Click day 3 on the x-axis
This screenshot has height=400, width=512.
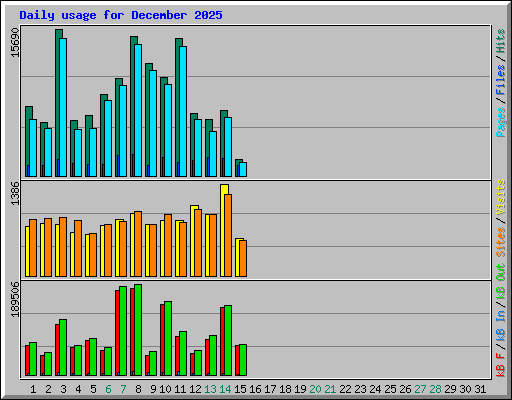[x=63, y=389]
